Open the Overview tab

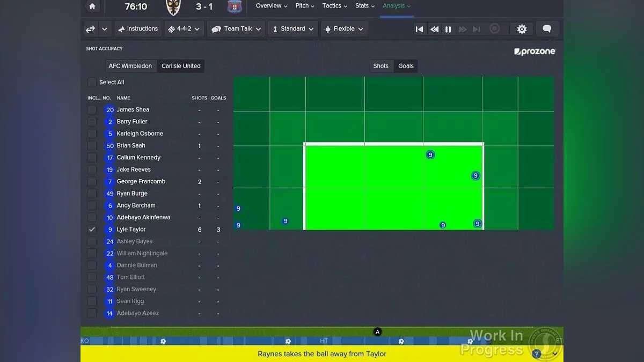268,6
